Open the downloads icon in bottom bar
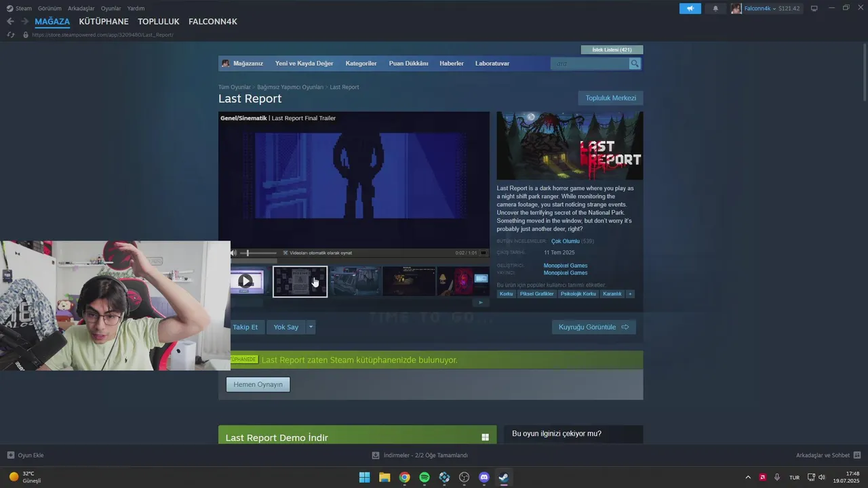 click(x=376, y=455)
